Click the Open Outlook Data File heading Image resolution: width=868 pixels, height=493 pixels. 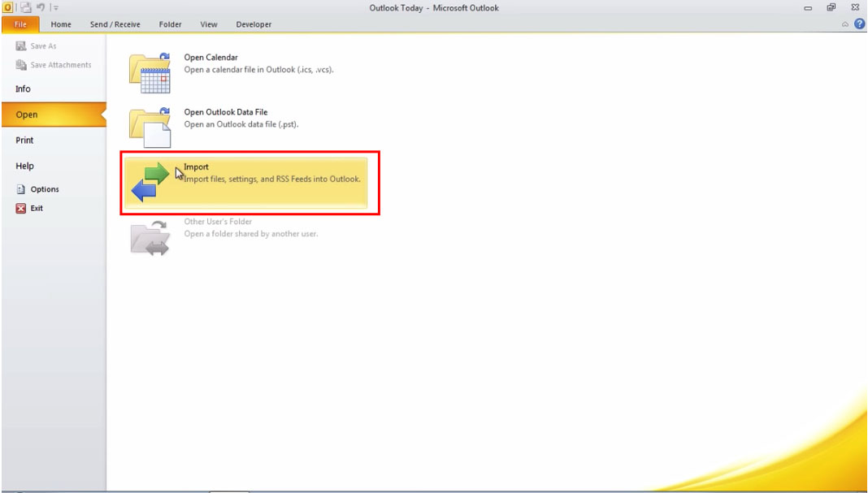click(x=226, y=112)
